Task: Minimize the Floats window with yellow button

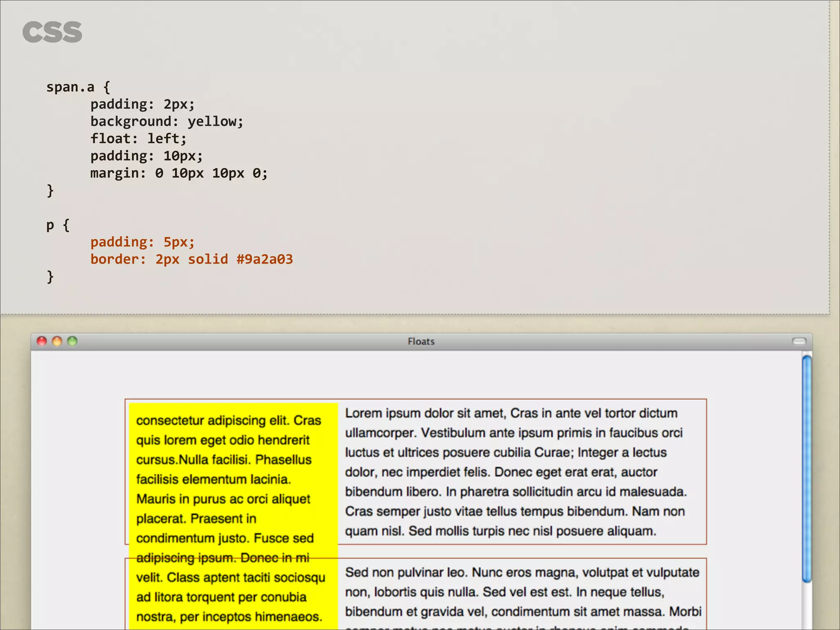Action: 57,341
